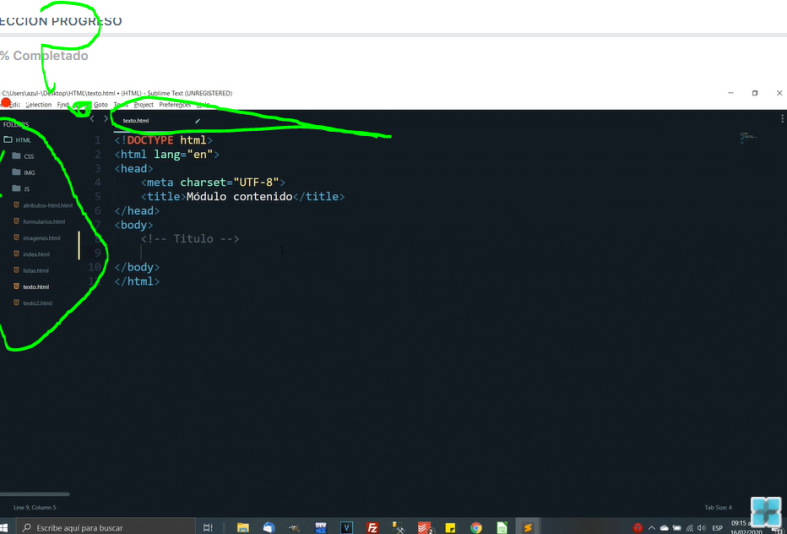Open formularios.html in the folder tree
The width and height of the screenshot is (787, 534).
pos(43,221)
